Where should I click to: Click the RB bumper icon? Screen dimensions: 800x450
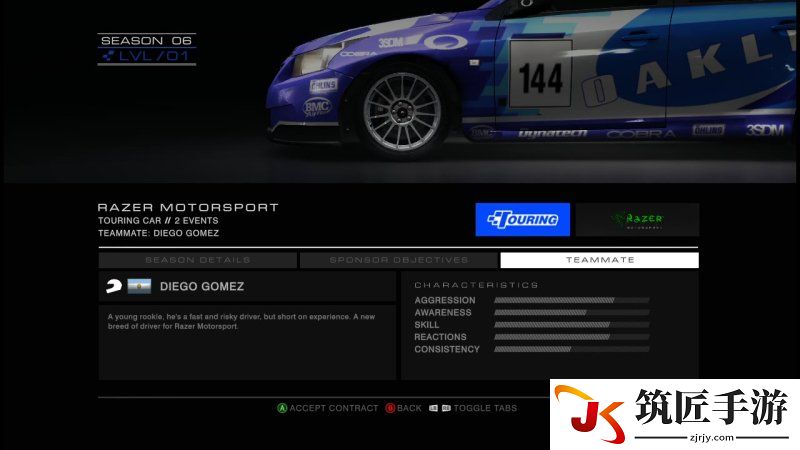click(x=446, y=408)
